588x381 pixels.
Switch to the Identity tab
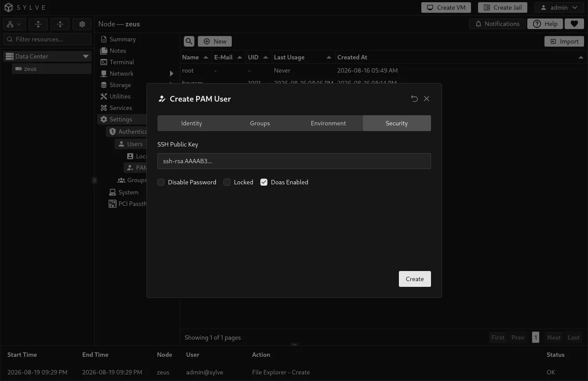tap(191, 123)
